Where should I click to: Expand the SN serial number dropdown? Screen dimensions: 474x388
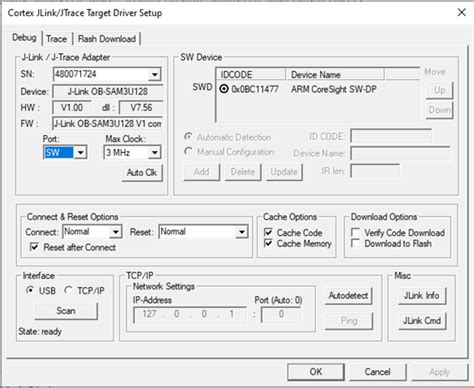click(155, 74)
